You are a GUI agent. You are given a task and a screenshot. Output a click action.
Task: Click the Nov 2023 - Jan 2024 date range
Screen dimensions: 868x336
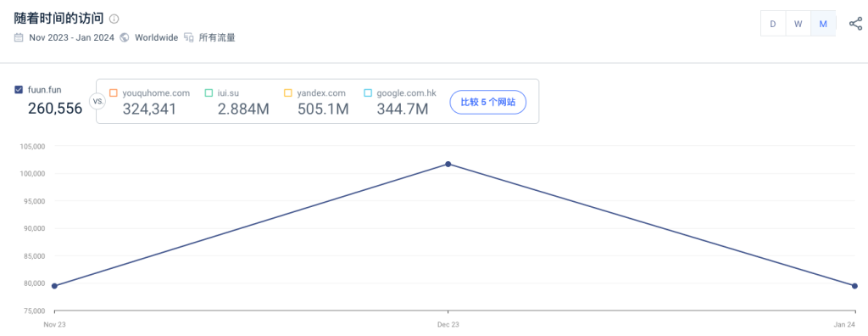pos(71,37)
